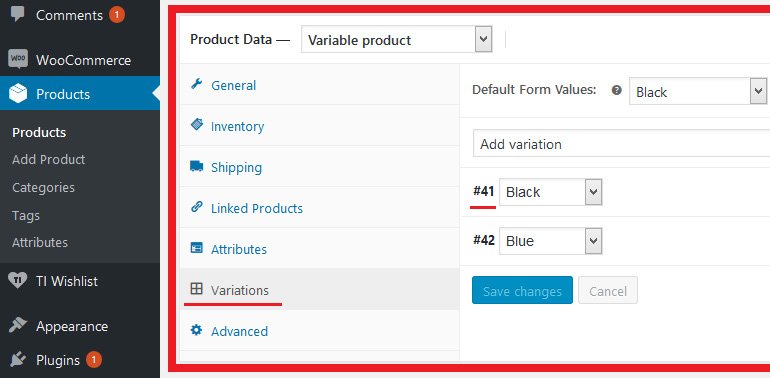This screenshot has width=770, height=378.
Task: Click the Save changes button
Action: [522, 291]
